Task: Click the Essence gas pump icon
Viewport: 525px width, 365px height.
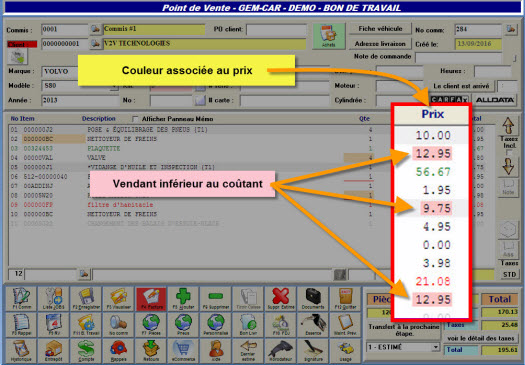Action: click(313, 324)
